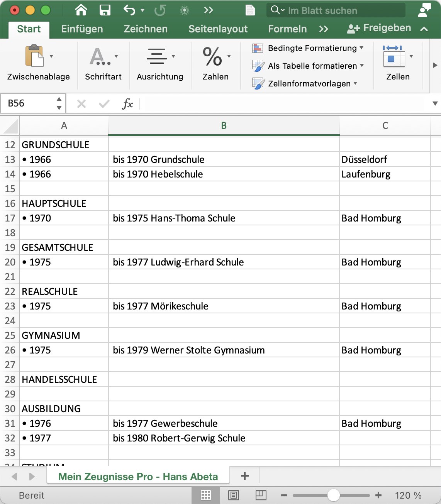Click the 'Im Blatt suchen' search field
The image size is (441, 504).
tap(336, 10)
